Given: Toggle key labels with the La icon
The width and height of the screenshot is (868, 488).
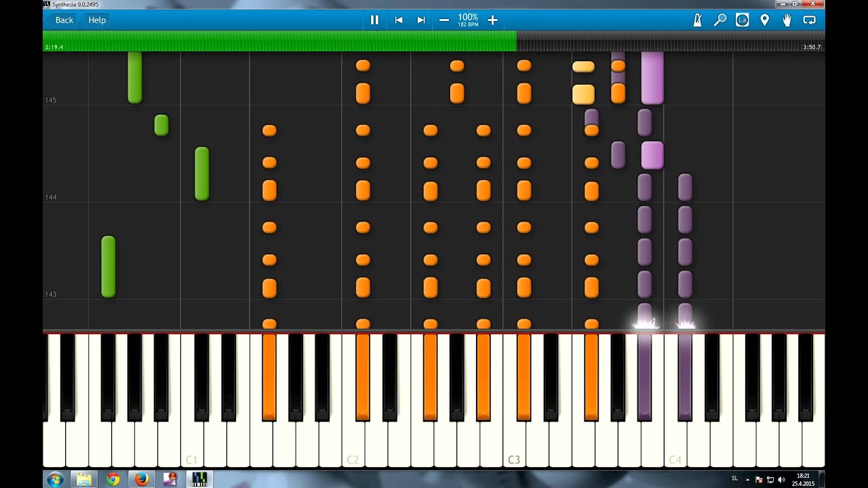Looking at the screenshot, I should click(x=742, y=20).
